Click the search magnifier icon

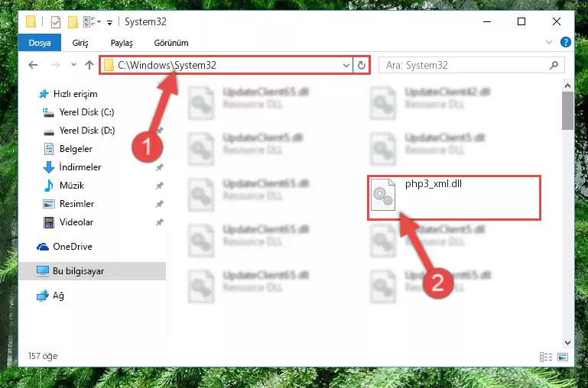pyautogui.click(x=554, y=65)
